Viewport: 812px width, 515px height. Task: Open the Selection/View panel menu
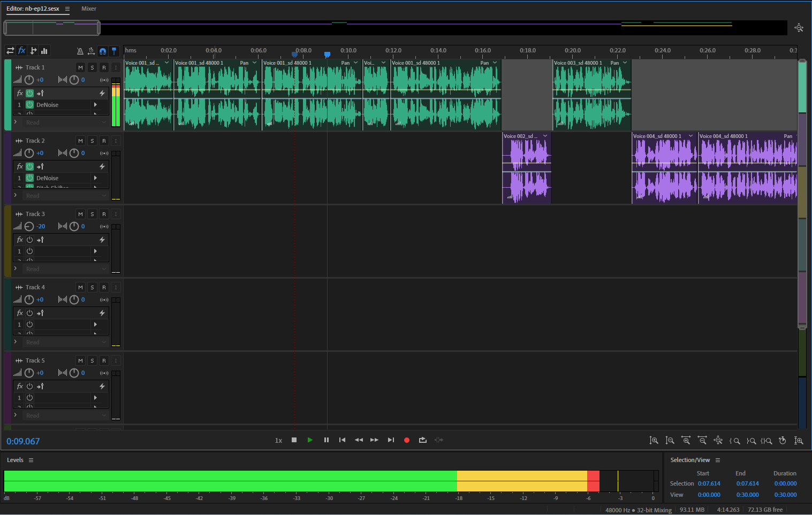click(718, 460)
